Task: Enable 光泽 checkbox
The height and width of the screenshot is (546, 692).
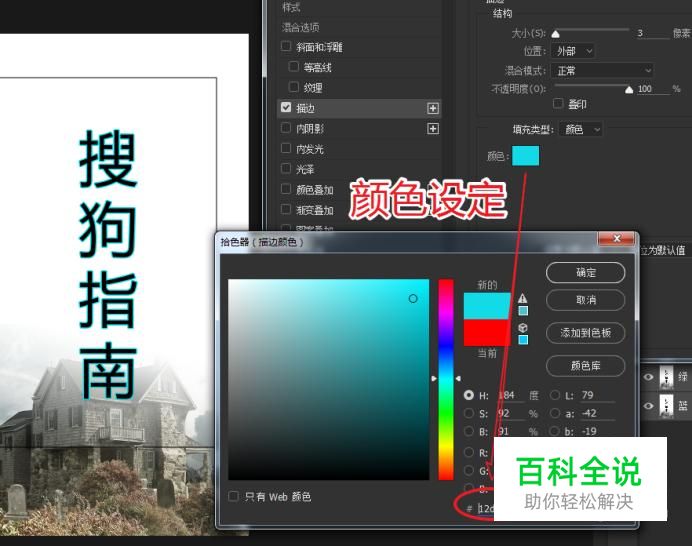Action: coord(286,169)
